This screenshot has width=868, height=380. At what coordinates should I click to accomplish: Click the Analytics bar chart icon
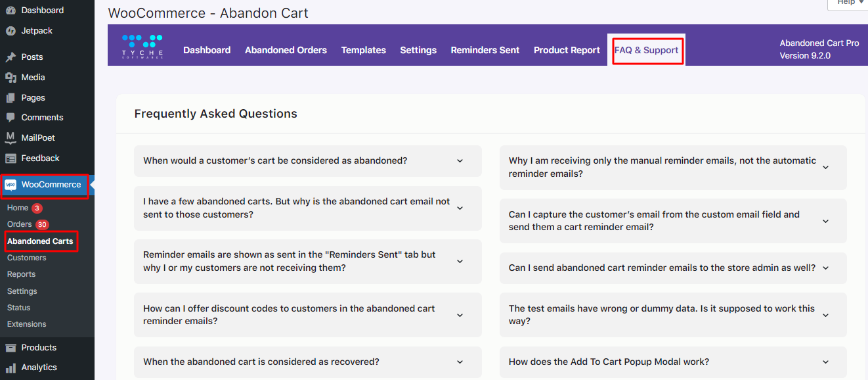11,368
